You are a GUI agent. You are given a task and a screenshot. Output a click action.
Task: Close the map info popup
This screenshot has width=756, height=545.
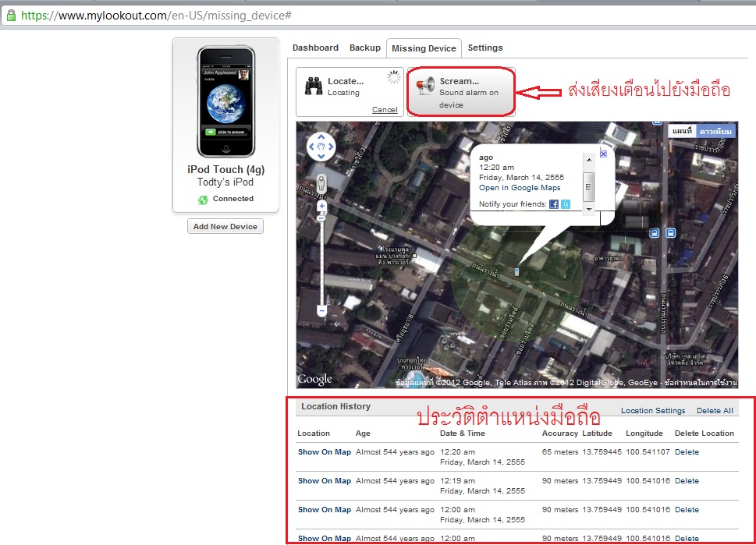point(603,154)
